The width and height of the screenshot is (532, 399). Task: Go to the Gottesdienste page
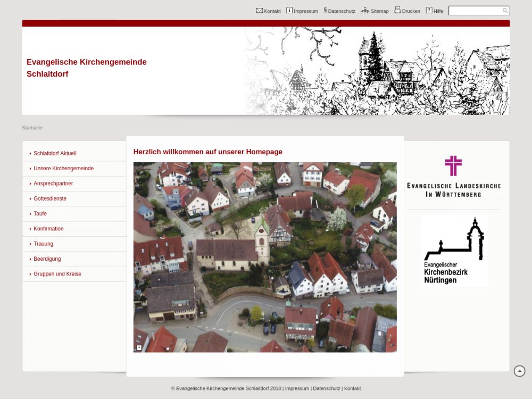tap(50, 198)
